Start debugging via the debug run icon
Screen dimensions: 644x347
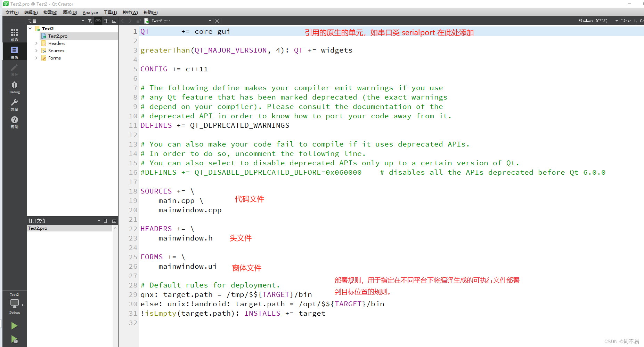coord(14,340)
